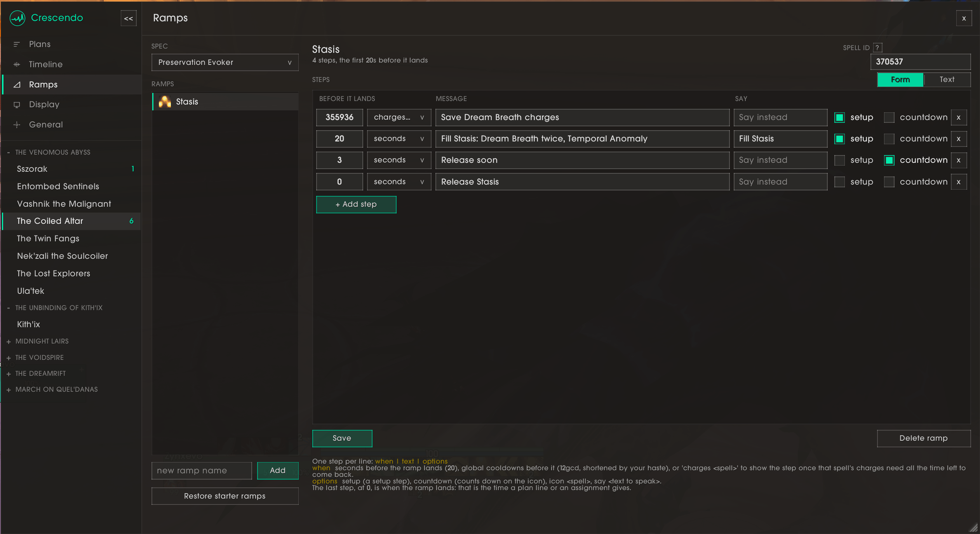Switch to the Text editing mode tab

(x=947, y=79)
